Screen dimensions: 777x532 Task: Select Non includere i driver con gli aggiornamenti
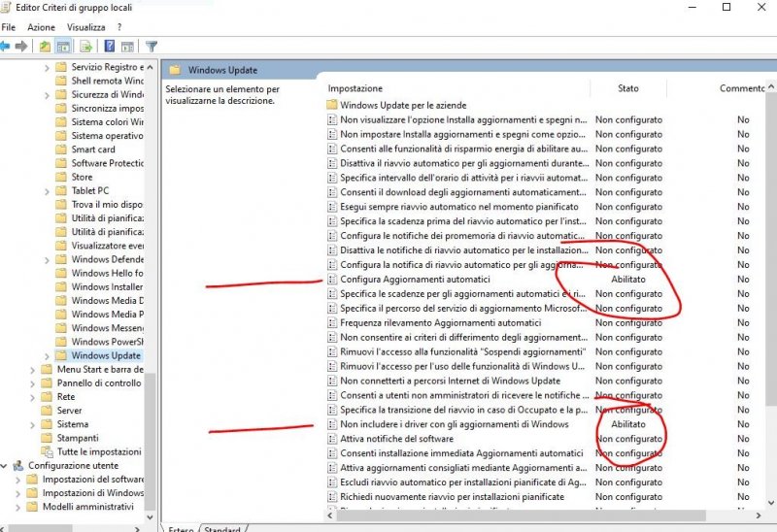pos(454,424)
